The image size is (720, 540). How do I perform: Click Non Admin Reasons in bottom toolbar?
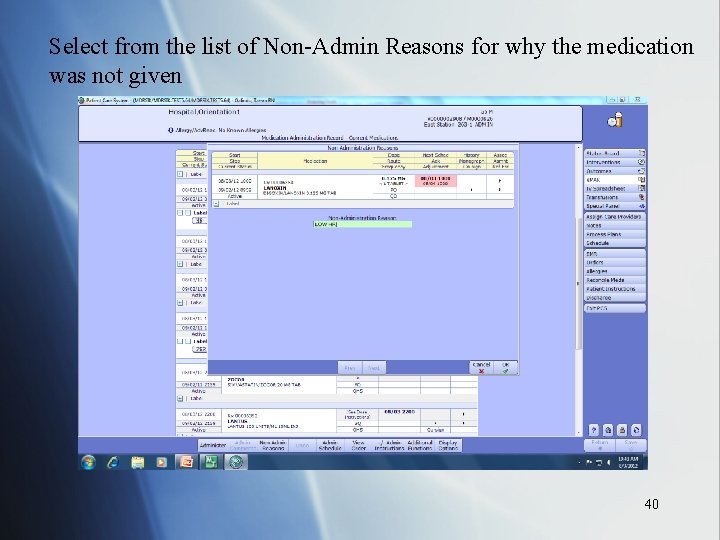(x=273, y=445)
